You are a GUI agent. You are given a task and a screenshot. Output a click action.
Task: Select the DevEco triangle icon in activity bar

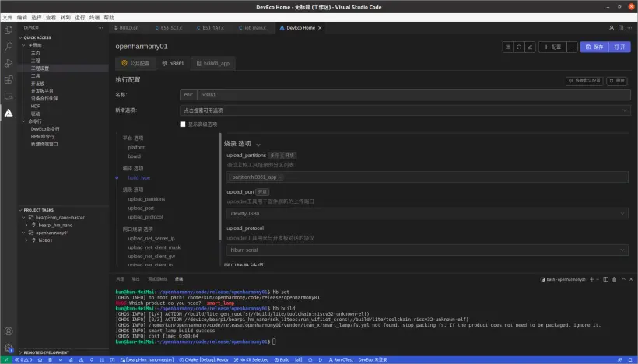point(9,113)
